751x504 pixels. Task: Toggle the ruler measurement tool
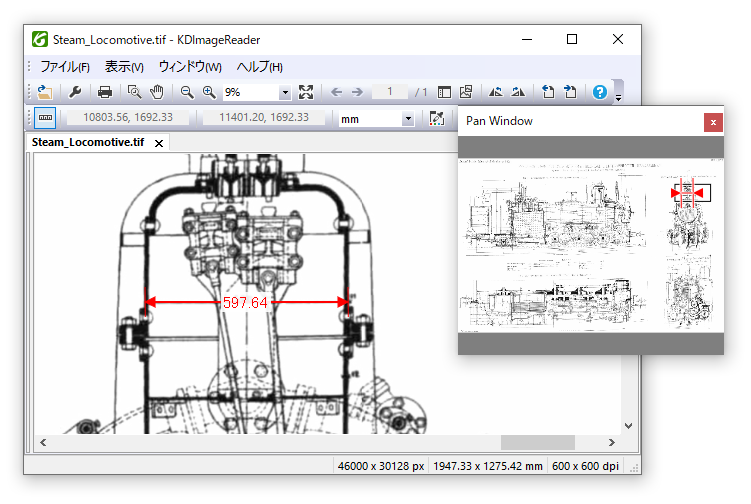click(46, 118)
